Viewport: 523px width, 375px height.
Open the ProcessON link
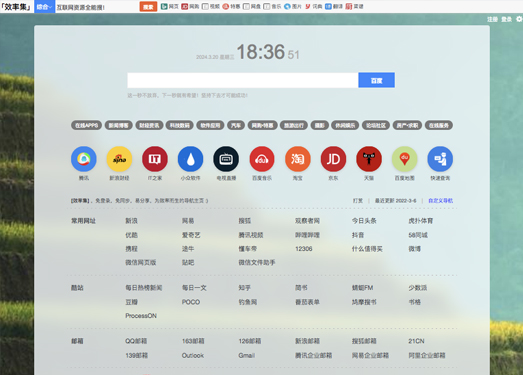[141, 316]
